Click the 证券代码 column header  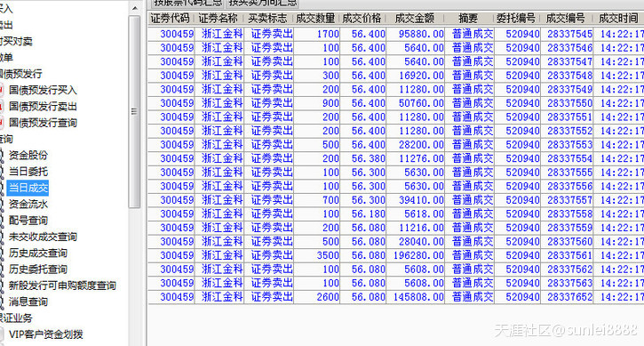[170, 19]
